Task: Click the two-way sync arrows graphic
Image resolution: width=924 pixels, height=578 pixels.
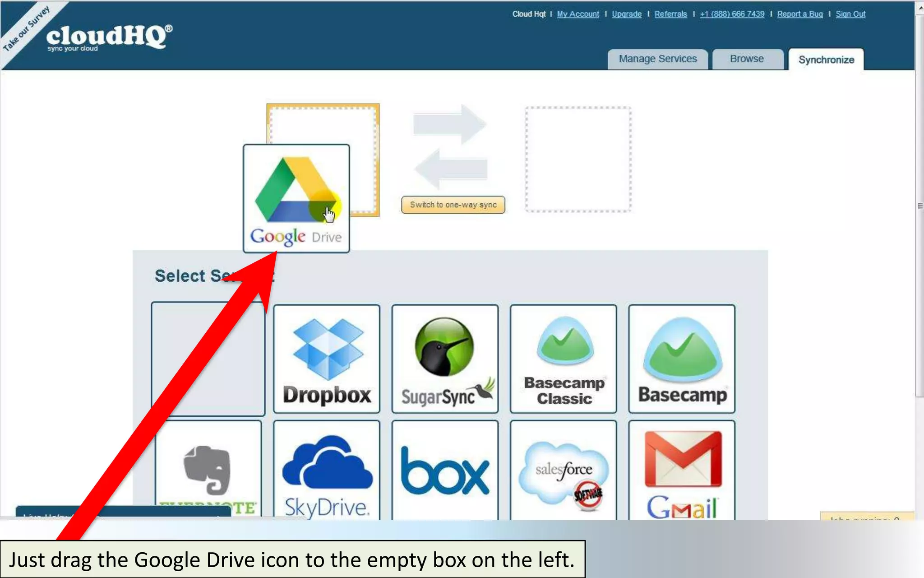Action: pyautogui.click(x=451, y=147)
